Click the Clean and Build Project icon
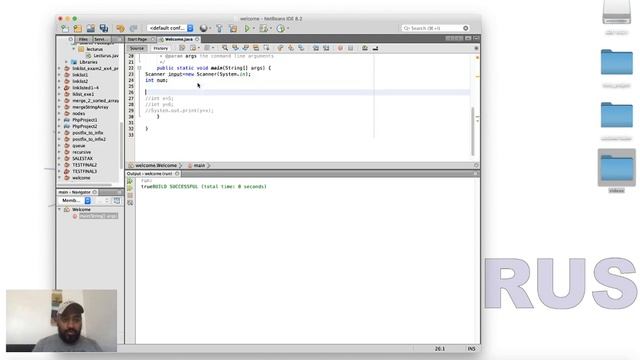640x360 pixels. (x=233, y=28)
